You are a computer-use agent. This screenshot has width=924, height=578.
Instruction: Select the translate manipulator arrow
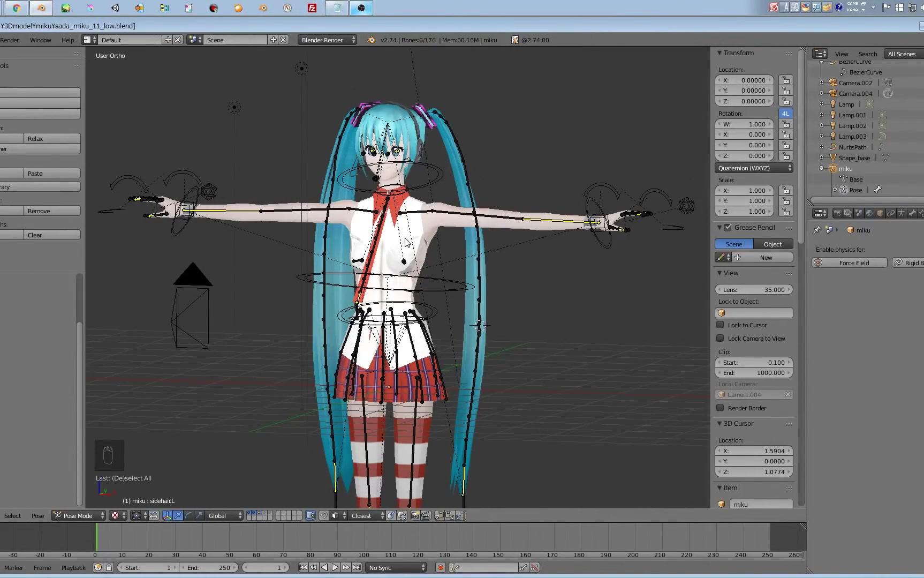178,515
